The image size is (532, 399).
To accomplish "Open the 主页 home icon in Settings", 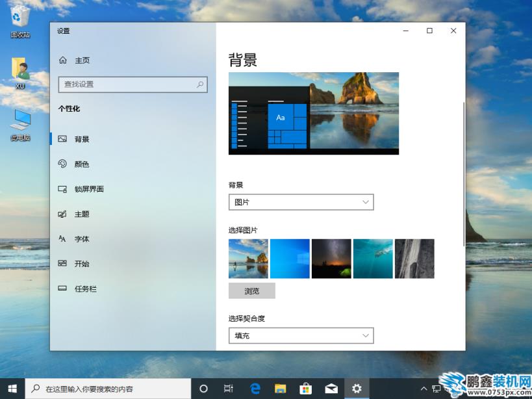I will [63, 60].
